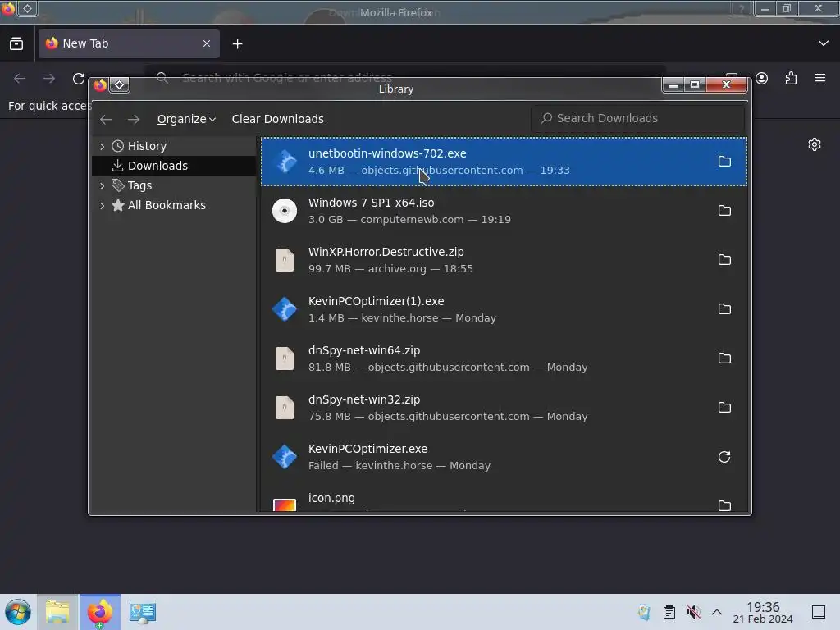Click failed KevinPCOptimizer.exe file icon
840x630 pixels.
285,457
